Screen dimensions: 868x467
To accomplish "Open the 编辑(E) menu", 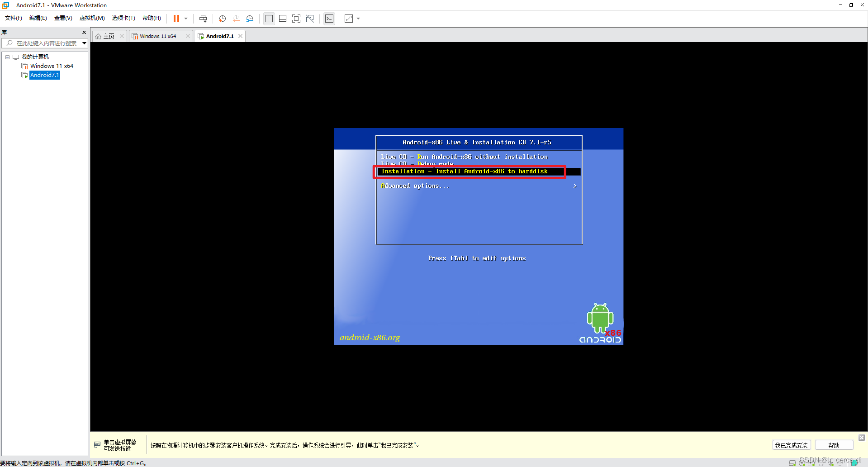I will [x=38, y=18].
